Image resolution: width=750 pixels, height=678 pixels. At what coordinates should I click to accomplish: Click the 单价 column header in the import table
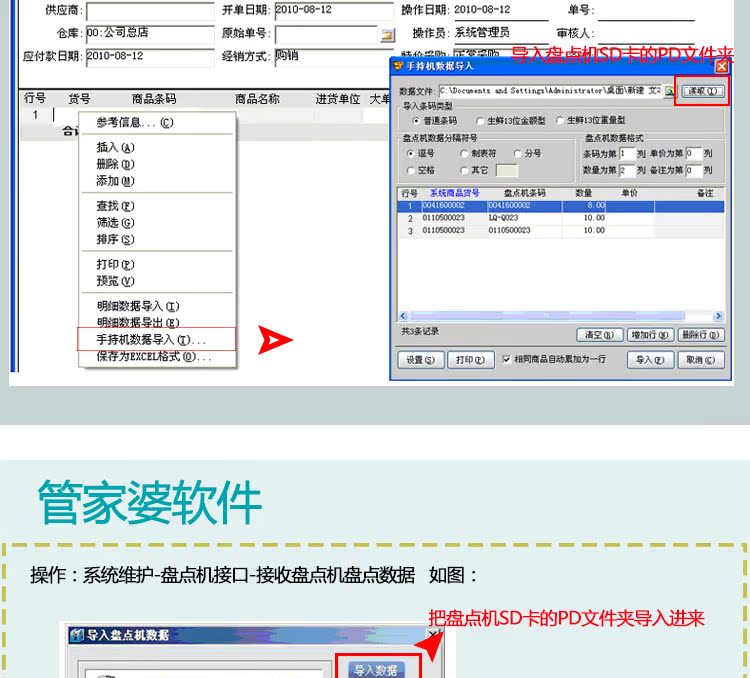click(x=629, y=193)
